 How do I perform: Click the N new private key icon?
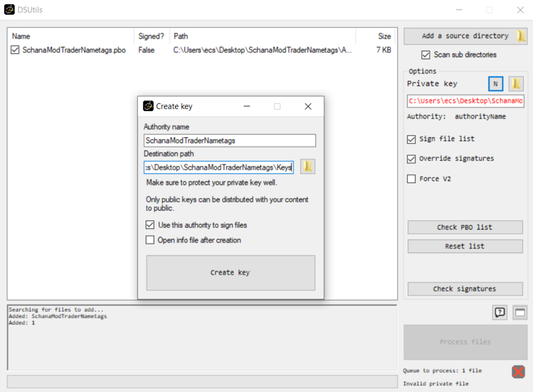[495, 83]
